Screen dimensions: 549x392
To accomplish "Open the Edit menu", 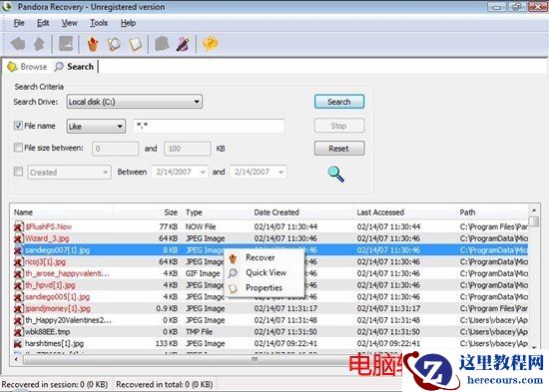I will [x=43, y=23].
